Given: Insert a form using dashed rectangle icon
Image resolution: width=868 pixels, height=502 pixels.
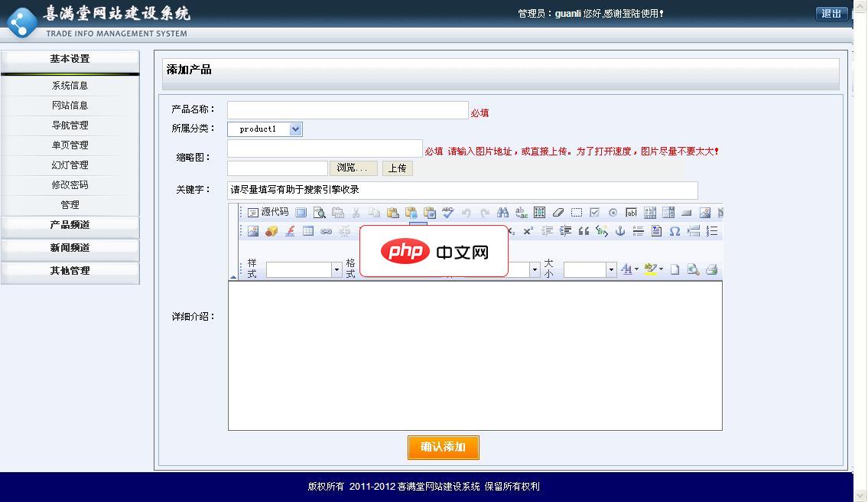Looking at the screenshot, I should 577,212.
